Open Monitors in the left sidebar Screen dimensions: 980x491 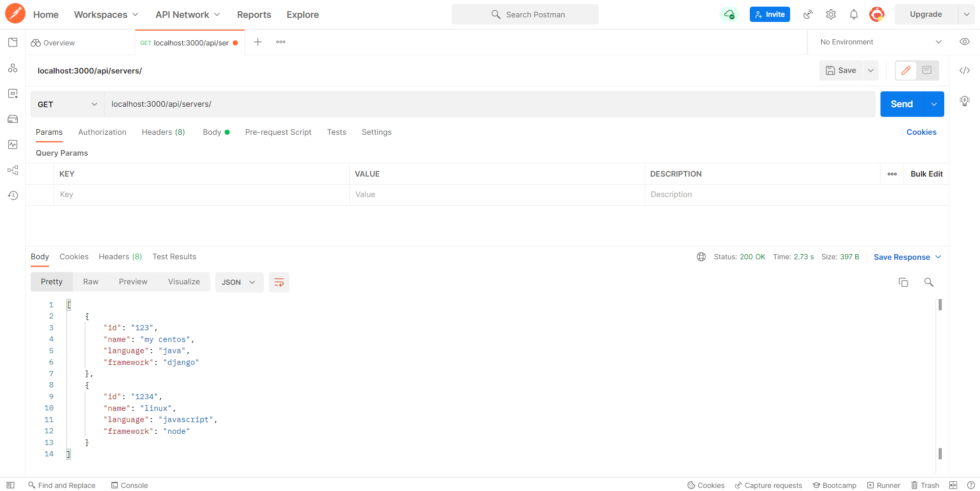pyautogui.click(x=13, y=144)
